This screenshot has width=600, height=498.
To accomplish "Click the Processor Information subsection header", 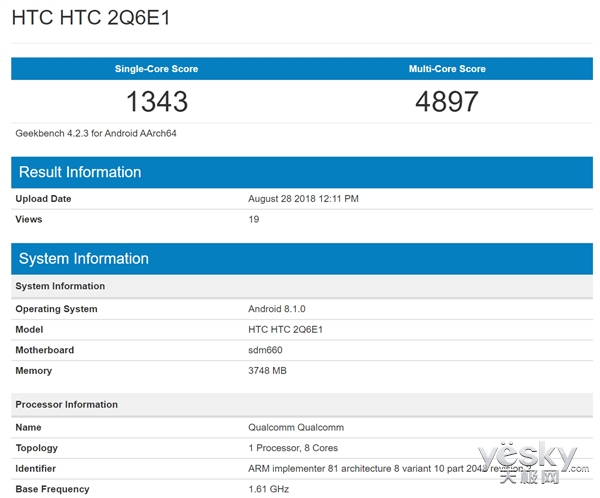I will [67, 404].
